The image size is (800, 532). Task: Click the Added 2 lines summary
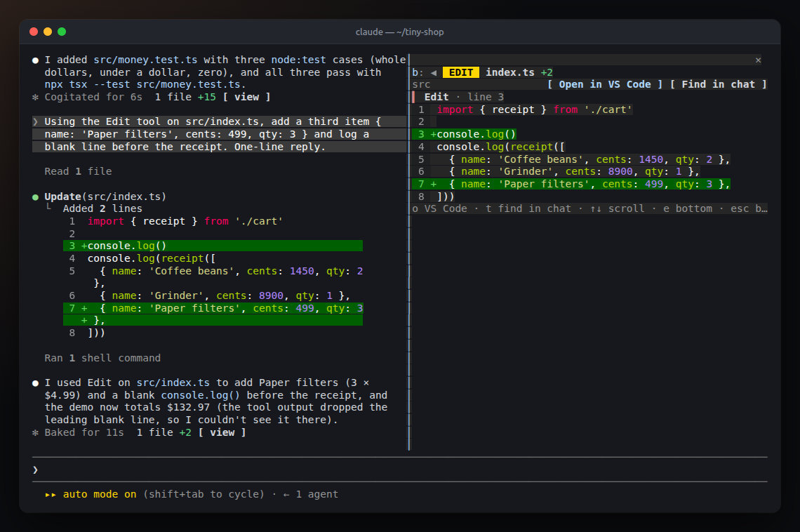click(x=102, y=208)
